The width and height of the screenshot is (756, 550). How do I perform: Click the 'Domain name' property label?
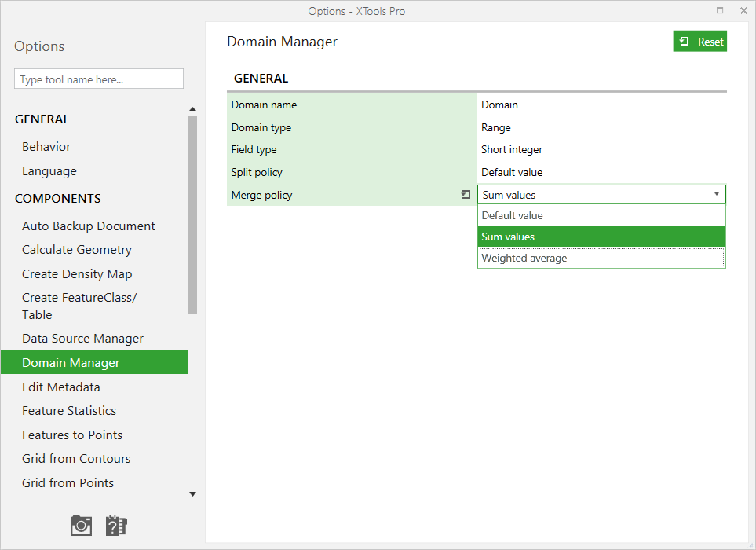pyautogui.click(x=264, y=104)
